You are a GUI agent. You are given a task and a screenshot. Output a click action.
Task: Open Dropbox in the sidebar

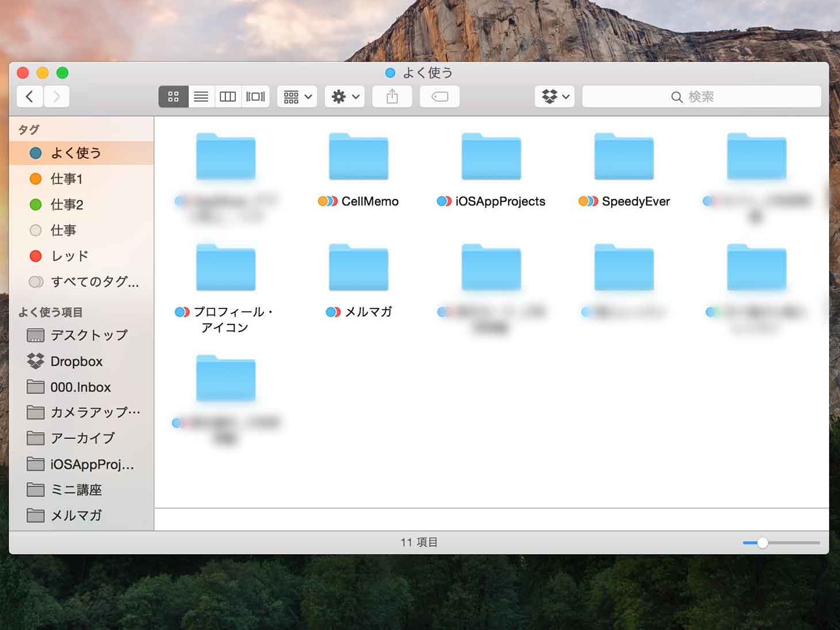pos(82,361)
